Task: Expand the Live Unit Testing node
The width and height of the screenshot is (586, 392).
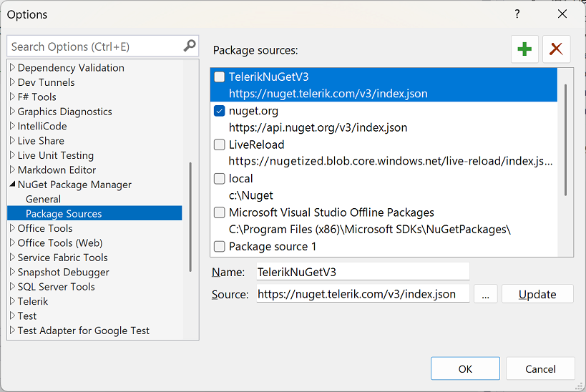Action: click(x=12, y=155)
